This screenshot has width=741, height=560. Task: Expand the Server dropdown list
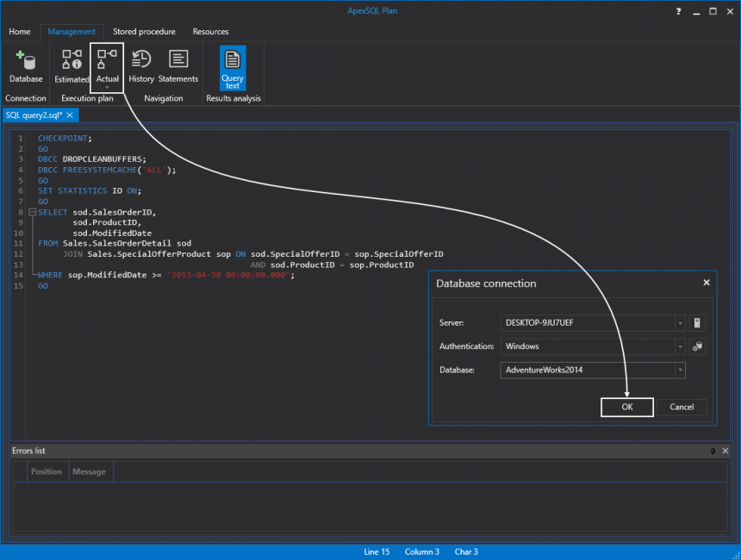tap(681, 323)
